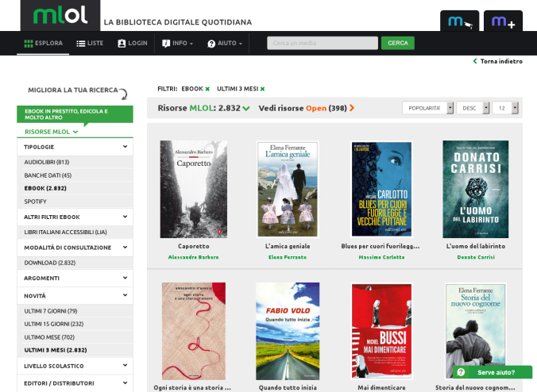Select ULTIMI 3 MESI (2.832) filter
The image size is (537, 392).
56,350
